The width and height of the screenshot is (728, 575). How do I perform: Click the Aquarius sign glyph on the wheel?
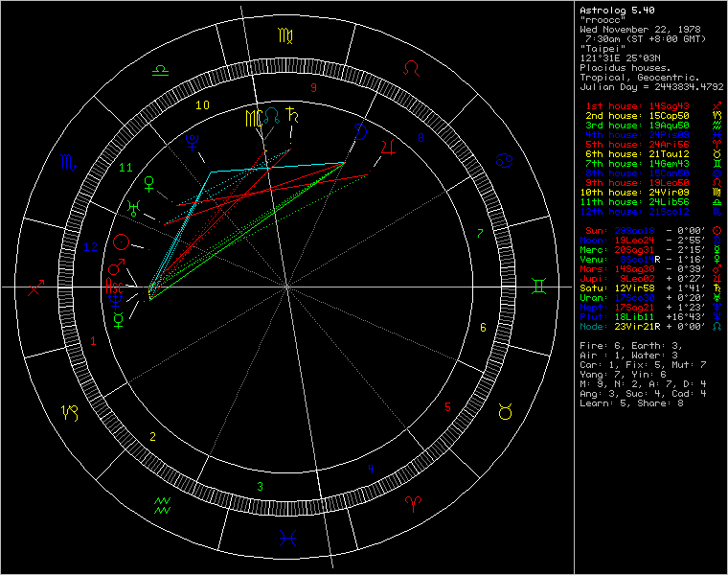coord(163,505)
